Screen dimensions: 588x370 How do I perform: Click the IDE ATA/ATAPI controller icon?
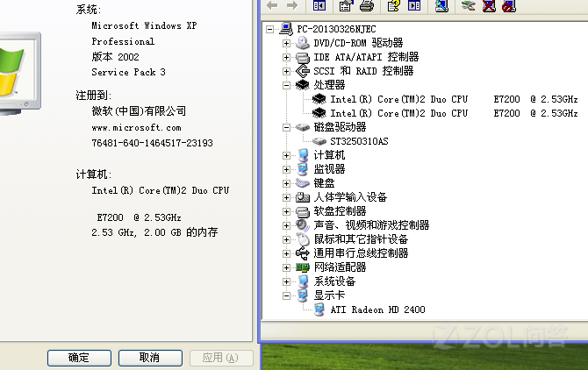(x=302, y=57)
